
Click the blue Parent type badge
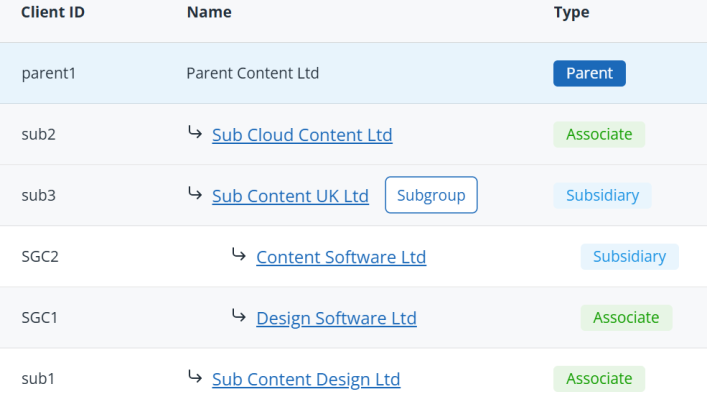coord(589,73)
